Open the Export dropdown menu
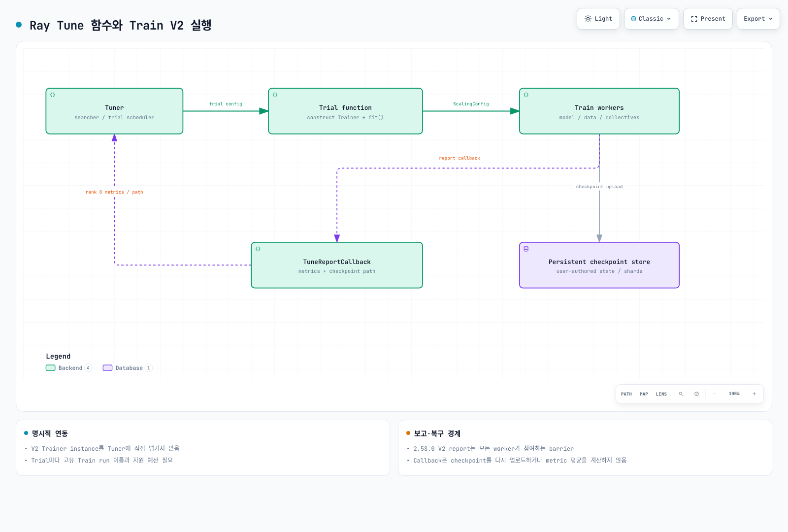 coord(758,19)
